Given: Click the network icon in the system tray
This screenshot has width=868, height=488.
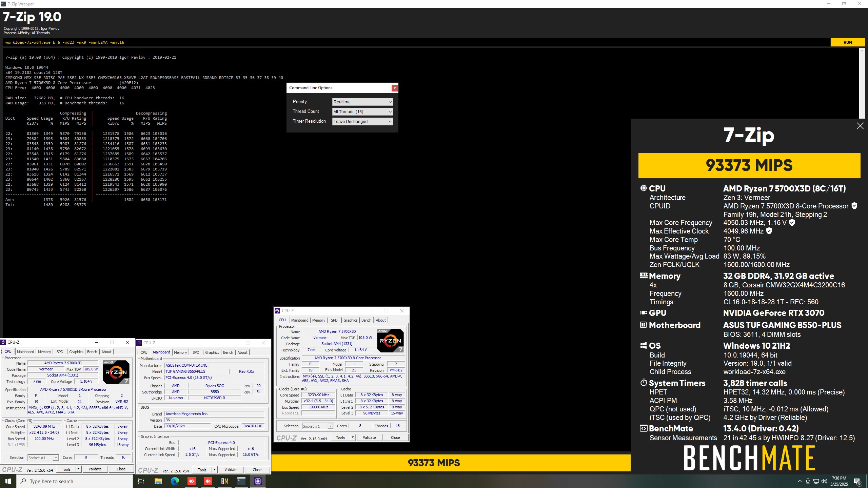Looking at the screenshot, I should 816,481.
